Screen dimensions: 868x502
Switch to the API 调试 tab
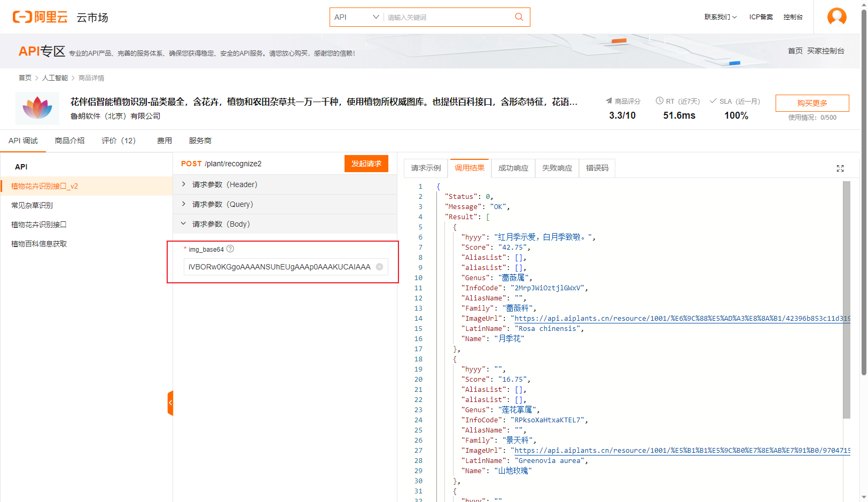[23, 141]
